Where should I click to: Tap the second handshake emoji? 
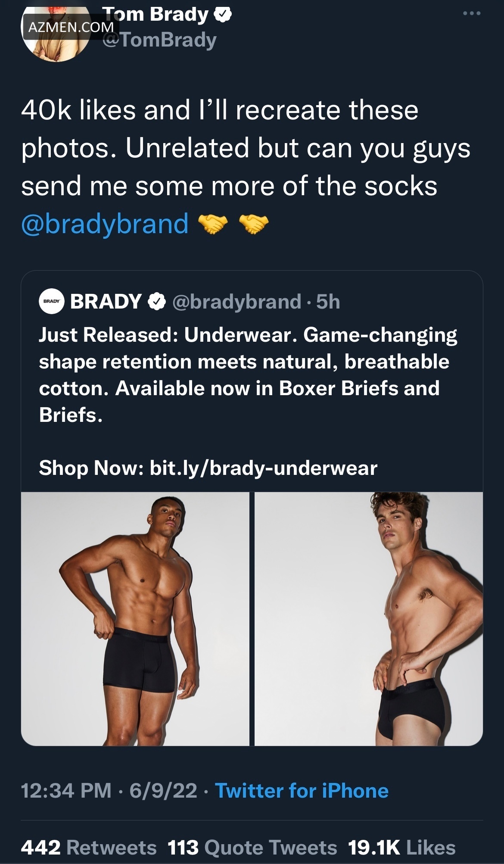click(253, 225)
